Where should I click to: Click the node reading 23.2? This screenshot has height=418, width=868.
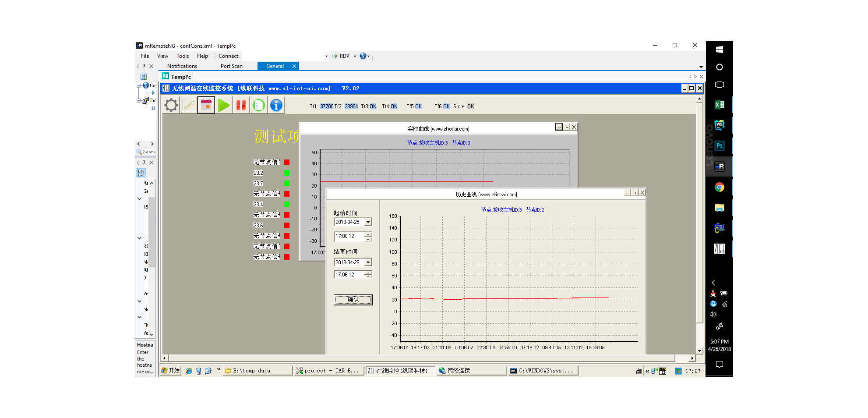[x=258, y=173]
